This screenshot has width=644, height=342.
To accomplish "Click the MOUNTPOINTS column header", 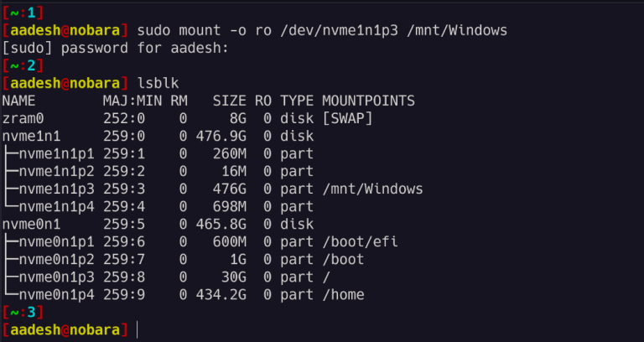I will [x=368, y=101].
